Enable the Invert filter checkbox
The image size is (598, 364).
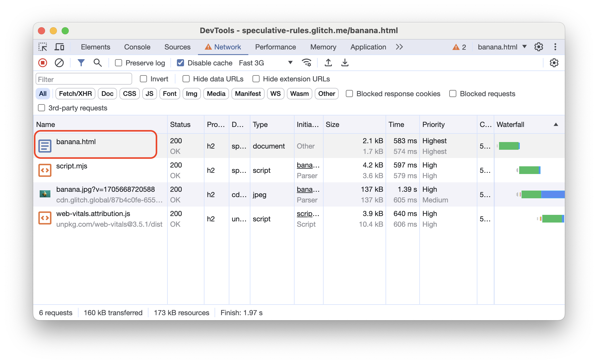(143, 78)
